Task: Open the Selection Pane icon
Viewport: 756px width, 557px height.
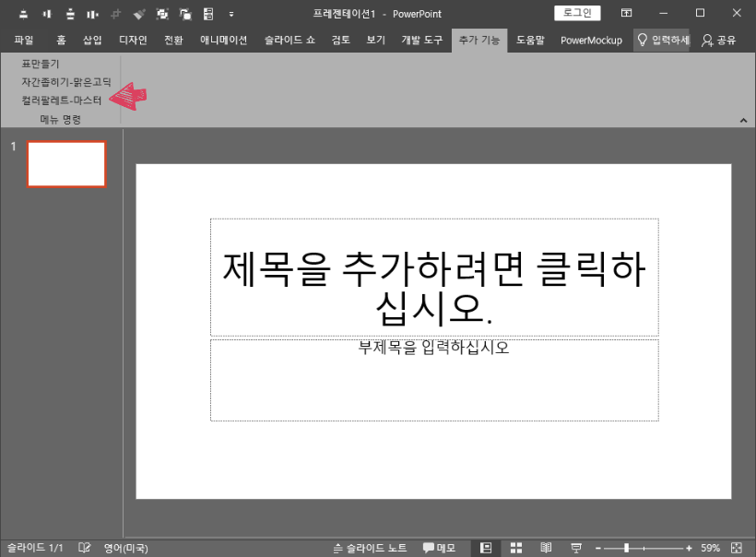Action: (208, 14)
